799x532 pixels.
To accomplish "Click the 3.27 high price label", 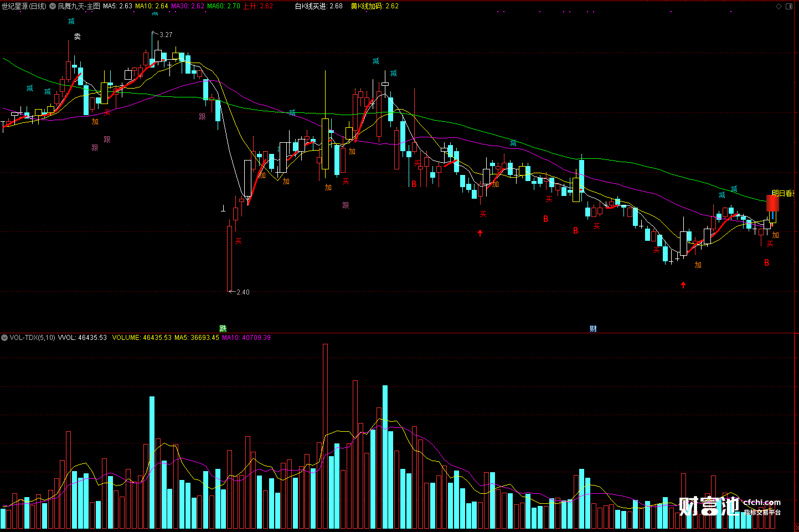I will tap(166, 35).
